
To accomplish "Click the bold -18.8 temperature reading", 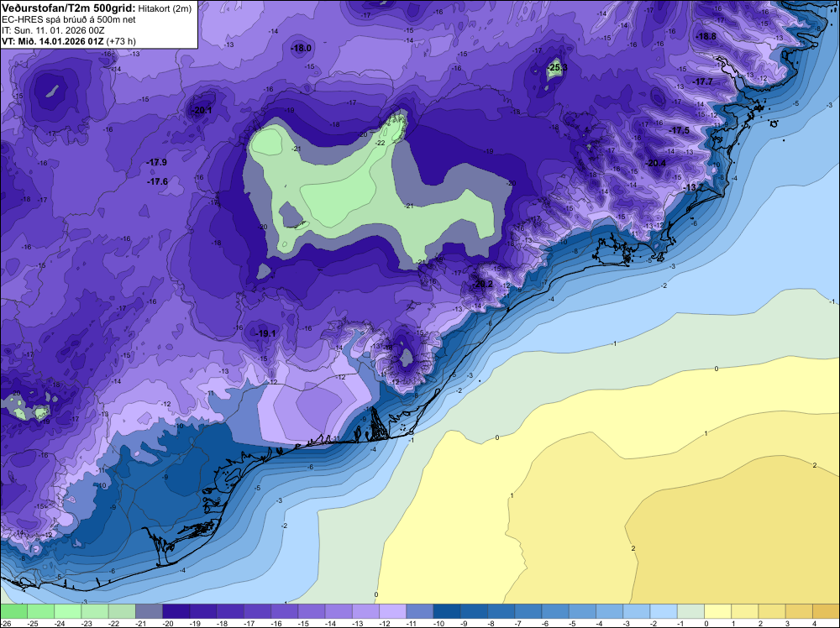I will pyautogui.click(x=706, y=36).
